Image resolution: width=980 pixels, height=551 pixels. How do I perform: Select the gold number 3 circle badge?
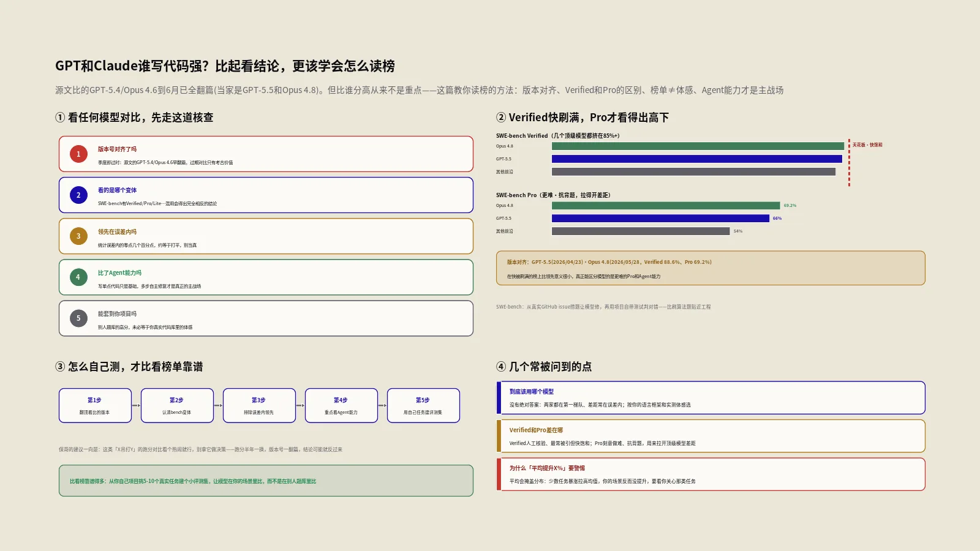coord(78,236)
